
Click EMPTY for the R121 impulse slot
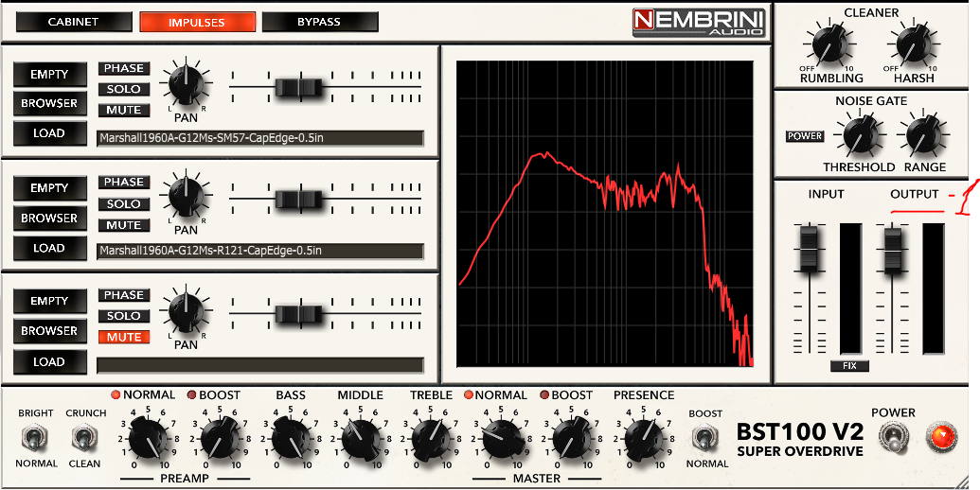pos(50,188)
